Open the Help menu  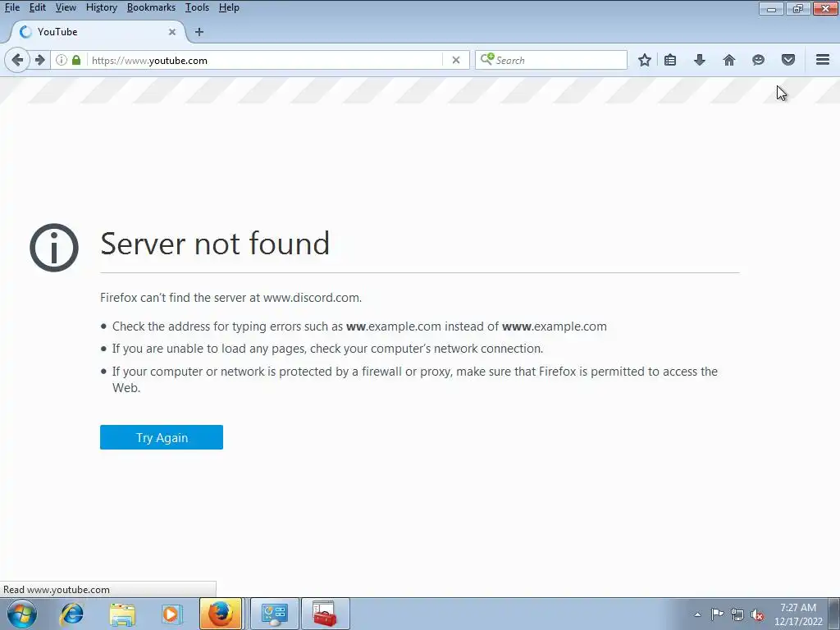tap(229, 7)
